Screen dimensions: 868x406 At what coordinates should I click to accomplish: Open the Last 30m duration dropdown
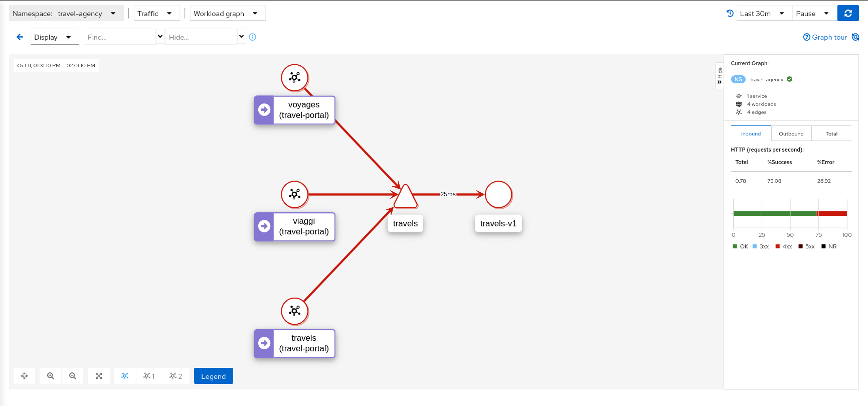(x=762, y=14)
